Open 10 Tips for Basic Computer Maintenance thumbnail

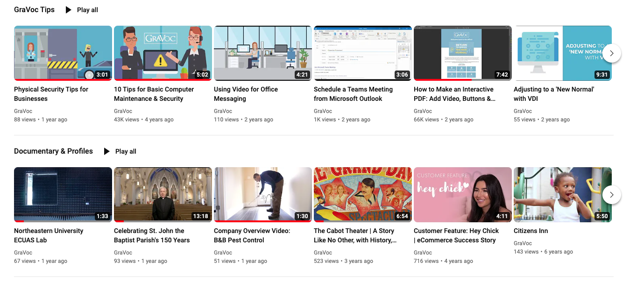[x=163, y=53]
